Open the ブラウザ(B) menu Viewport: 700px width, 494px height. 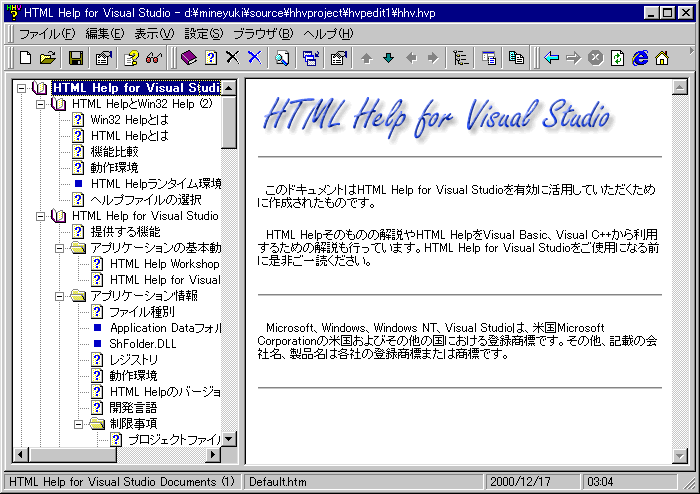coord(263,34)
